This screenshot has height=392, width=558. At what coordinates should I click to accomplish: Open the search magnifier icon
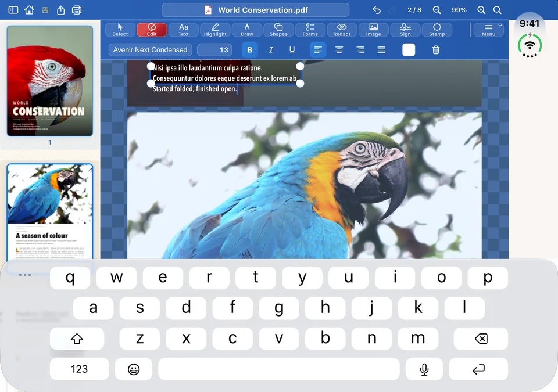pyautogui.click(x=497, y=10)
